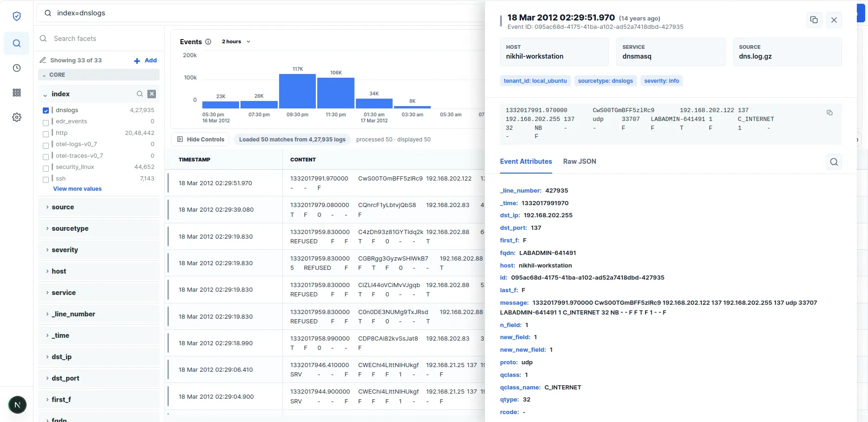
Task: Click the TIMESTAMP column header
Action: [194, 160]
